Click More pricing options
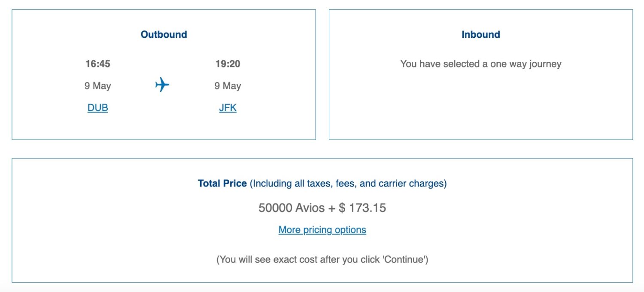Image resolution: width=644 pixels, height=292 pixels. coord(322,230)
